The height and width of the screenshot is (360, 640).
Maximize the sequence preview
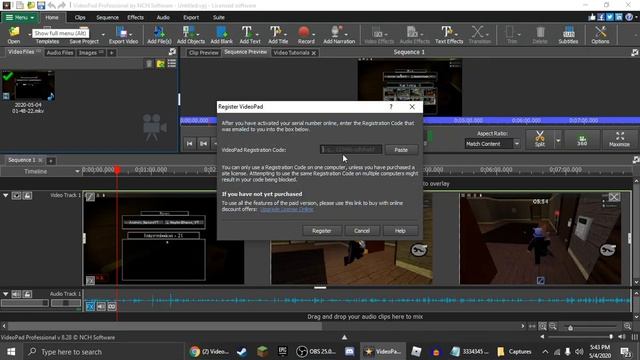619,139
